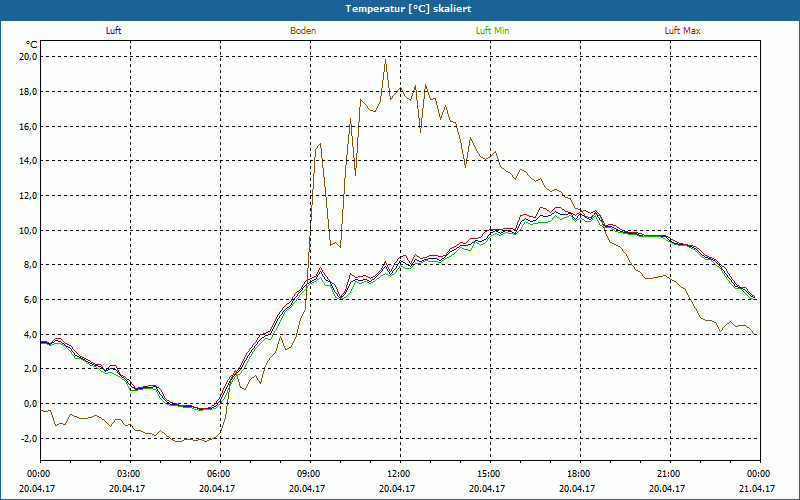800x500 pixels.
Task: Click the '4,0' y-axis value
Action: [30, 334]
